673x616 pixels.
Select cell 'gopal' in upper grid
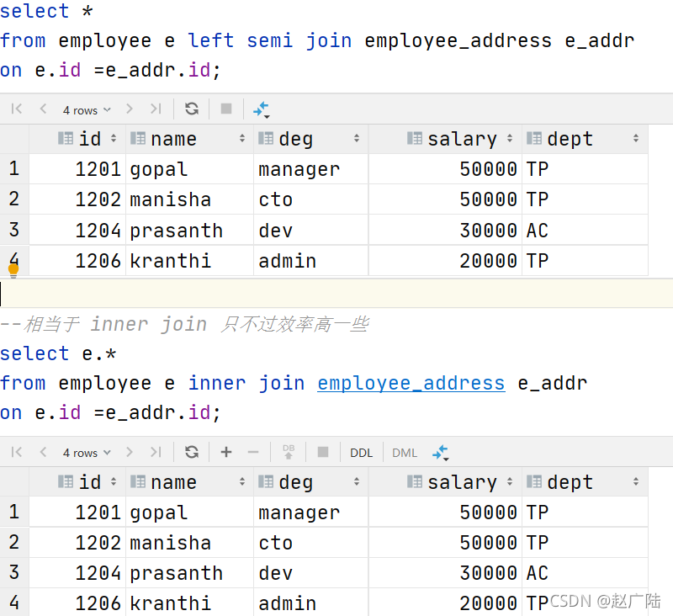tap(189, 169)
